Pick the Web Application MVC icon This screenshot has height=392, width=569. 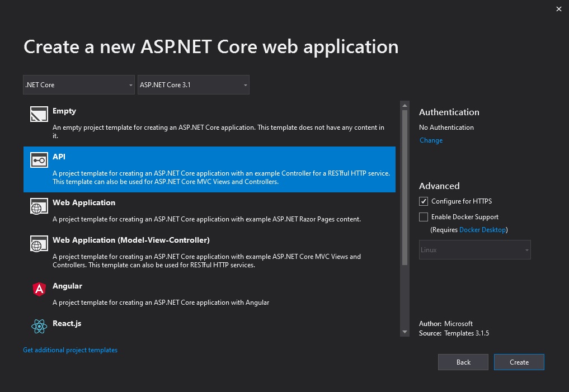pyautogui.click(x=39, y=244)
